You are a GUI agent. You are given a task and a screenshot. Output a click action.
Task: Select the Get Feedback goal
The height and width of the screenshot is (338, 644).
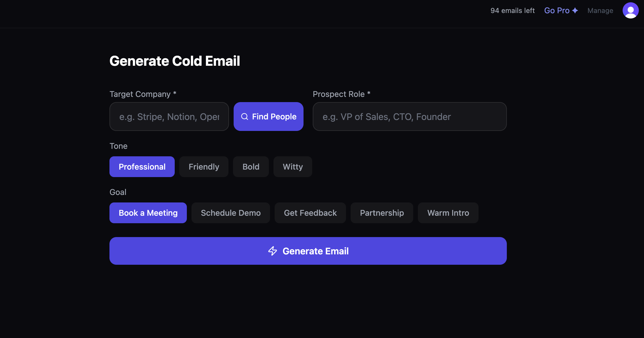[310, 213]
